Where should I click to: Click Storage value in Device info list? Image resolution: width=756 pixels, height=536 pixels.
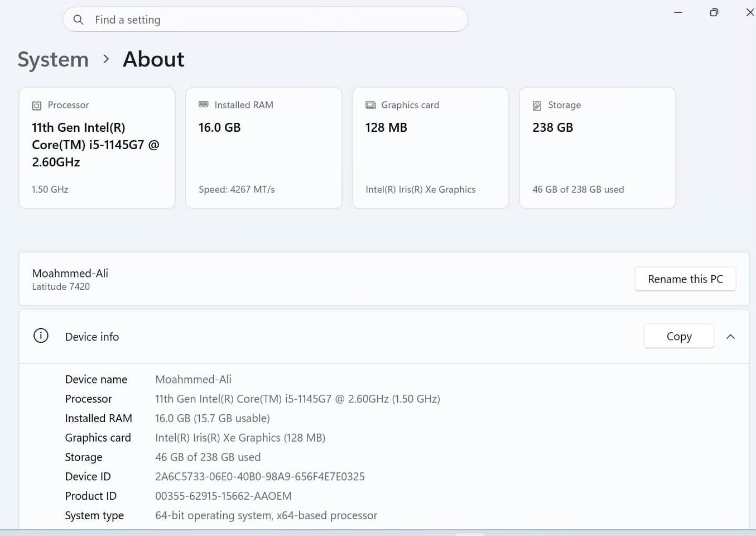(208, 457)
